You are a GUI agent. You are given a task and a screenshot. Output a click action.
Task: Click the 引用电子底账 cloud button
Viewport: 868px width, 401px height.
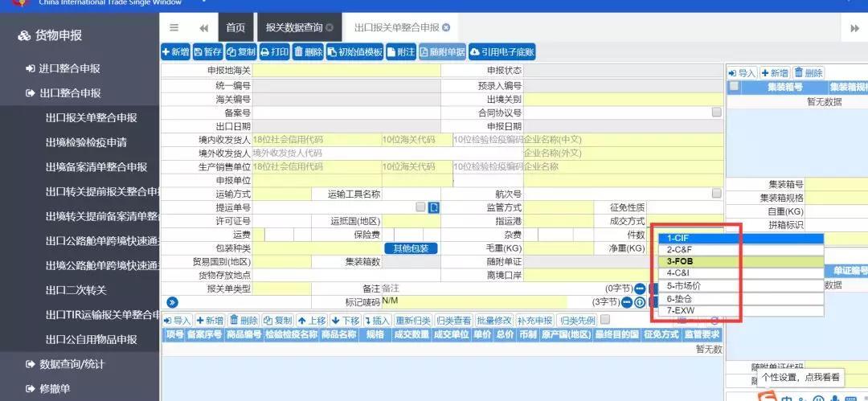(x=502, y=52)
